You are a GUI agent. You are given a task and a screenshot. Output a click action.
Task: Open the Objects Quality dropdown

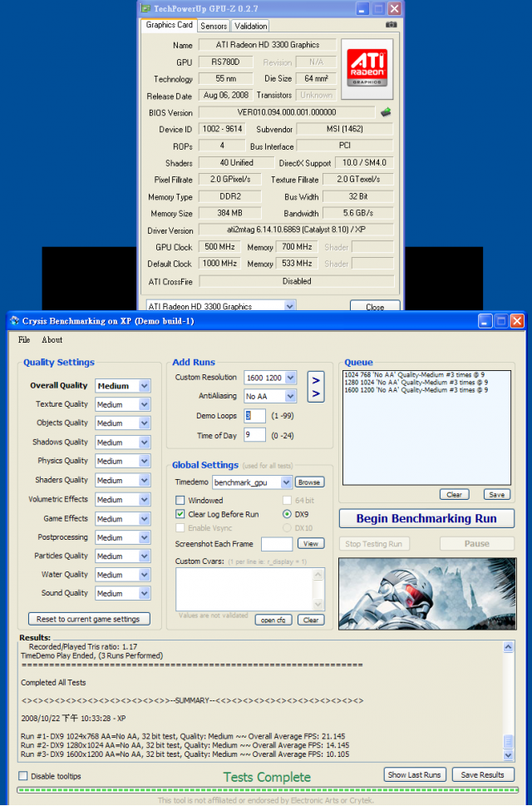click(123, 423)
